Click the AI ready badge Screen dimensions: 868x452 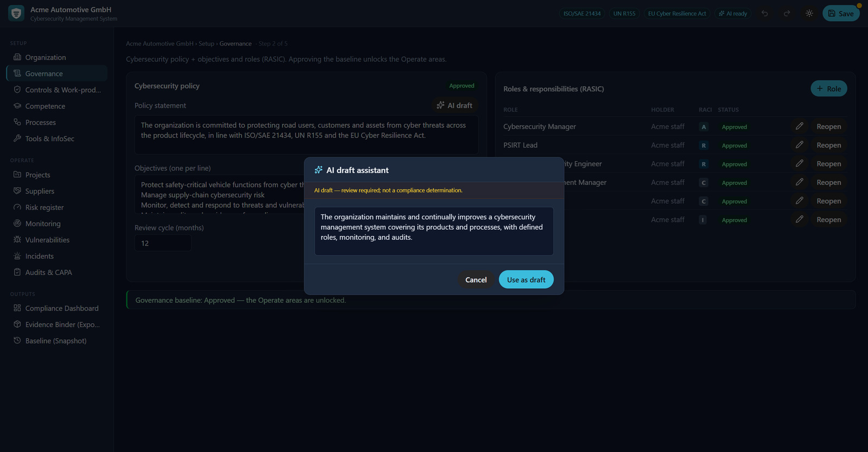coord(733,14)
